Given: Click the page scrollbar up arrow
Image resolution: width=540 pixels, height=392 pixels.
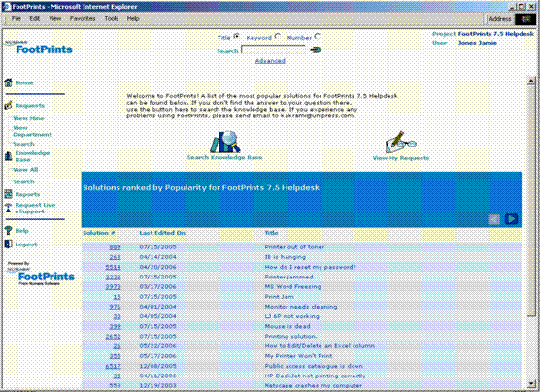Looking at the screenshot, I should pyautogui.click(x=531, y=82).
